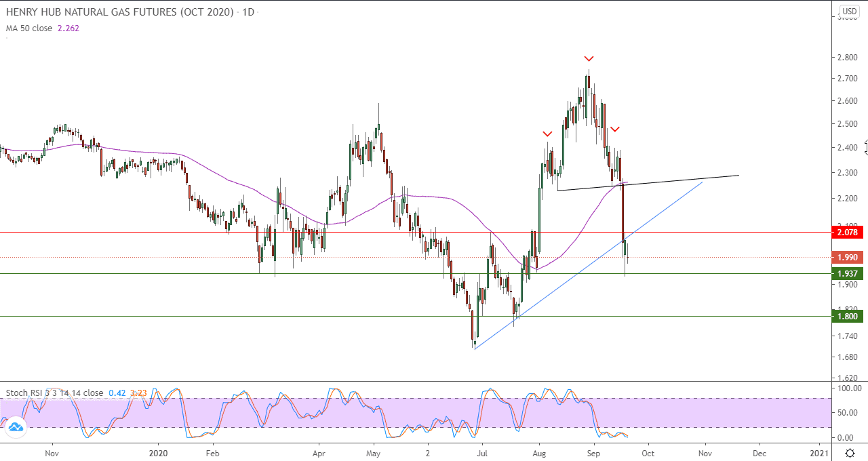Image resolution: width=868 pixels, height=461 pixels.
Task: Click the Aug time axis label
Action: point(540,452)
